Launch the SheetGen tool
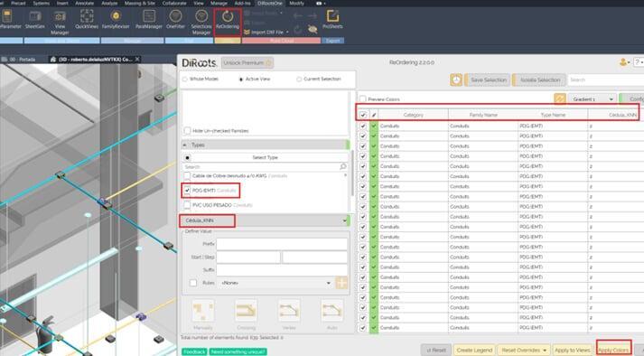644x356 pixels. pos(35,20)
